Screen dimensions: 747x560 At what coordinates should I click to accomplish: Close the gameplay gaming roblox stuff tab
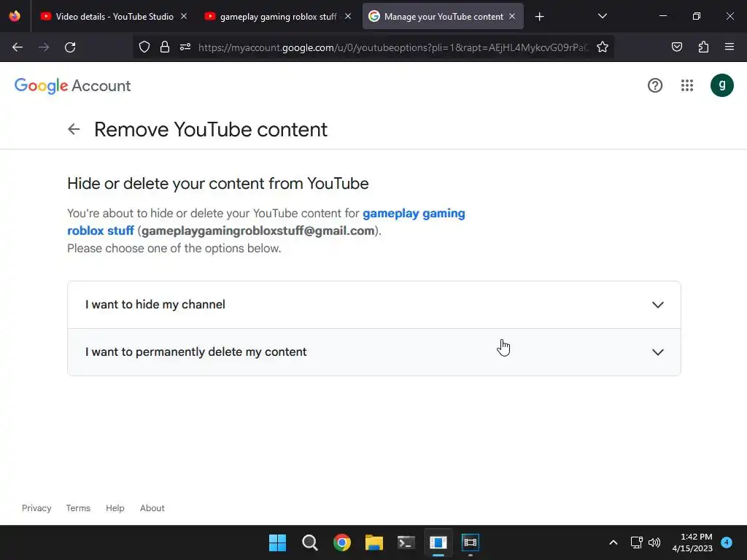coord(348,16)
